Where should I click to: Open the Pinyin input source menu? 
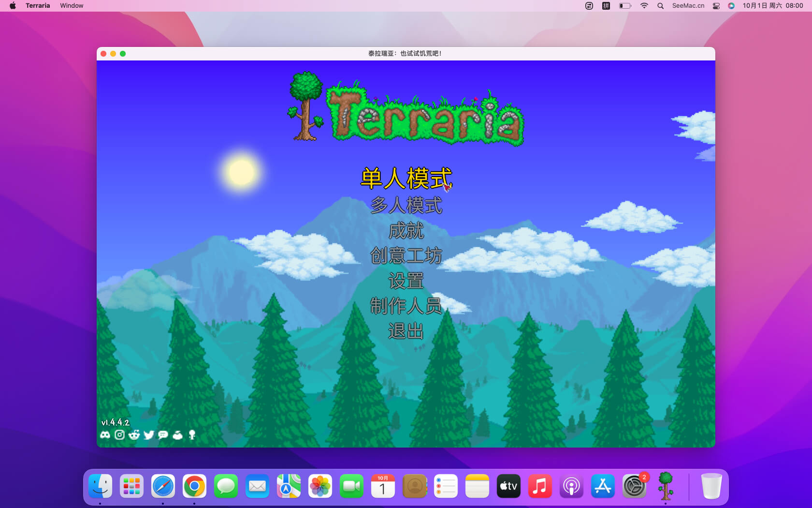point(606,6)
